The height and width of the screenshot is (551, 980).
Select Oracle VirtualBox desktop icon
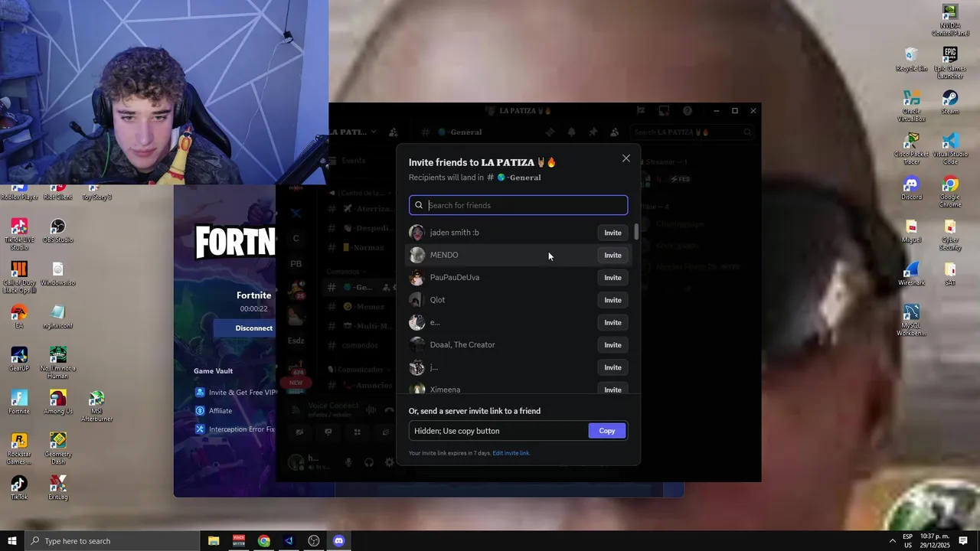(911, 106)
